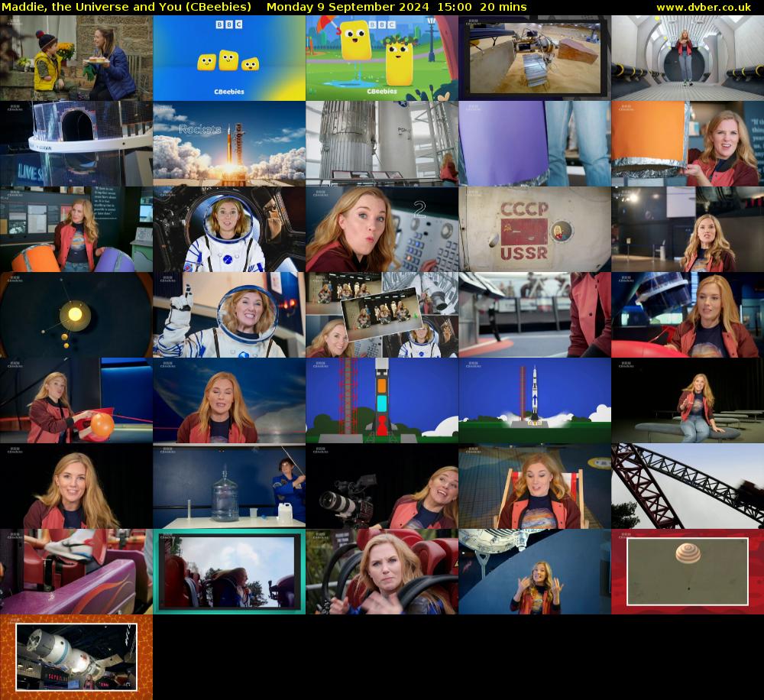Open thumbnail of presenter in white spaceship corridor
764x700 pixels.
[x=688, y=58]
